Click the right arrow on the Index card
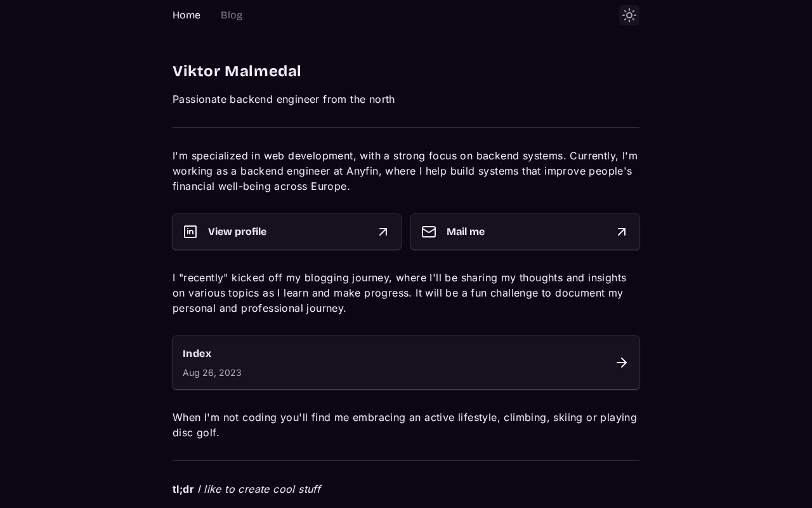Image resolution: width=812 pixels, height=508 pixels. (x=622, y=363)
